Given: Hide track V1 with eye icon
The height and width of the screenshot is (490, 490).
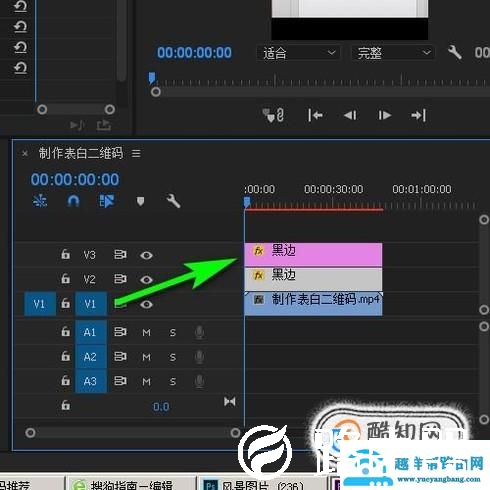Looking at the screenshot, I should coord(146,304).
